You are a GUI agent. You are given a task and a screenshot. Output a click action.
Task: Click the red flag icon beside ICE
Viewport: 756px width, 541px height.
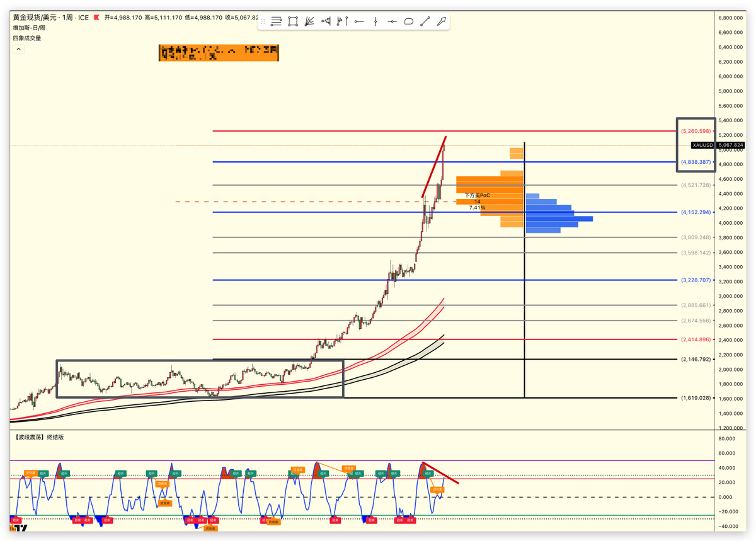(96, 18)
